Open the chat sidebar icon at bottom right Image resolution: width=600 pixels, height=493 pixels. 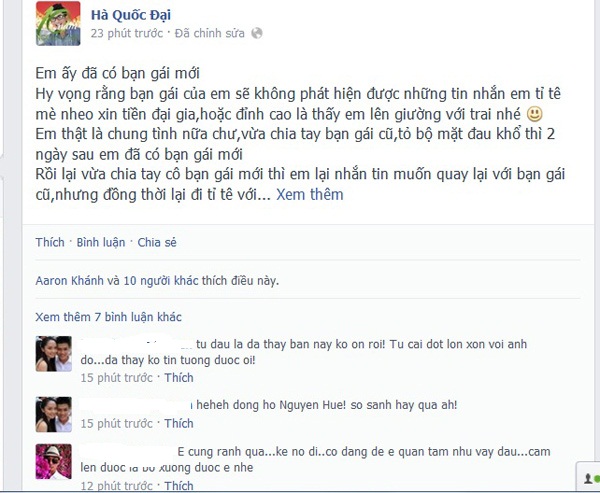click(589, 477)
